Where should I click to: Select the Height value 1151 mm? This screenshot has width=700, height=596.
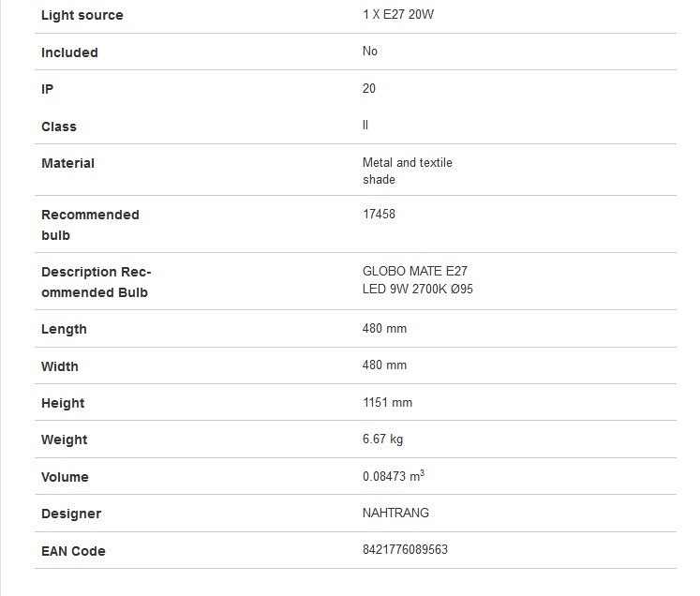[x=387, y=403]
